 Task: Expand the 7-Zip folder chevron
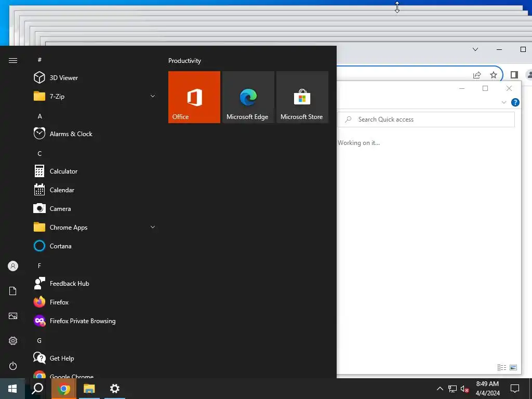[153, 96]
